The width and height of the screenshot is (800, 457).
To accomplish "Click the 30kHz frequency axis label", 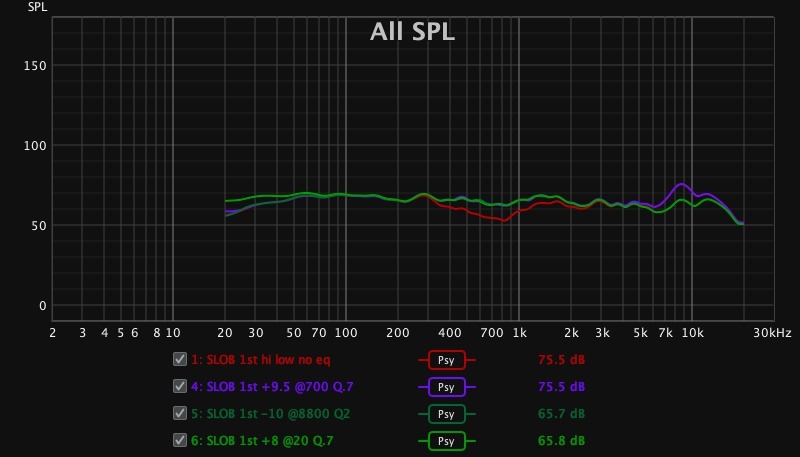I will (772, 333).
